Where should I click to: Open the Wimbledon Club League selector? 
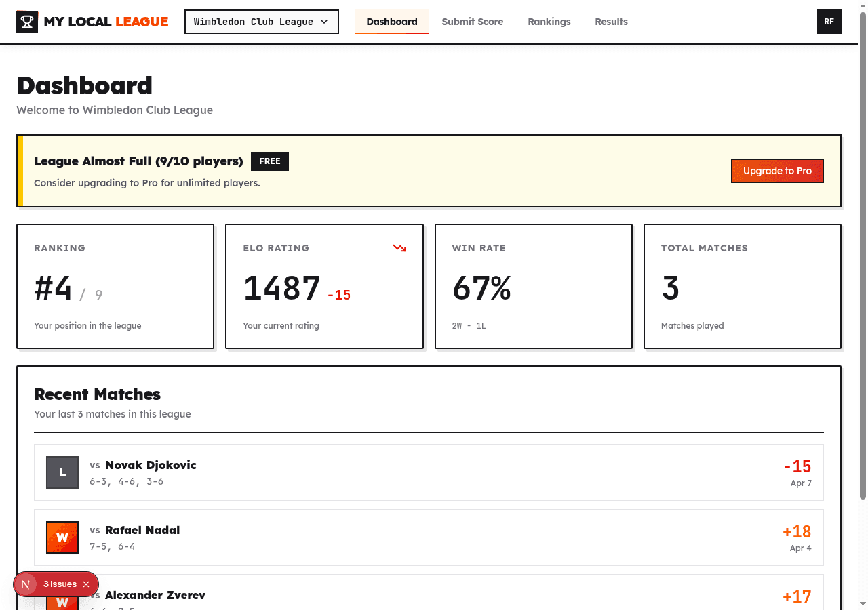(x=261, y=21)
